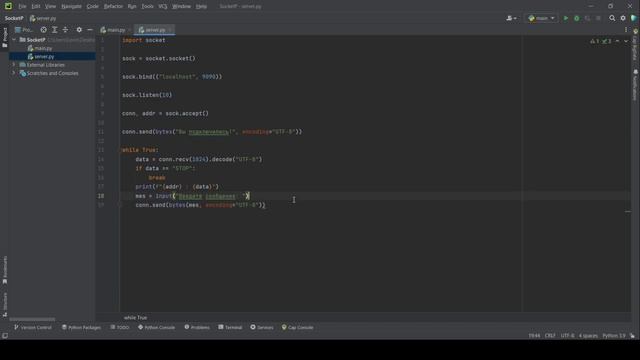Viewport: 640px width, 360px height.
Task: Open Notifications tool window on right stripe
Action: 635,85
